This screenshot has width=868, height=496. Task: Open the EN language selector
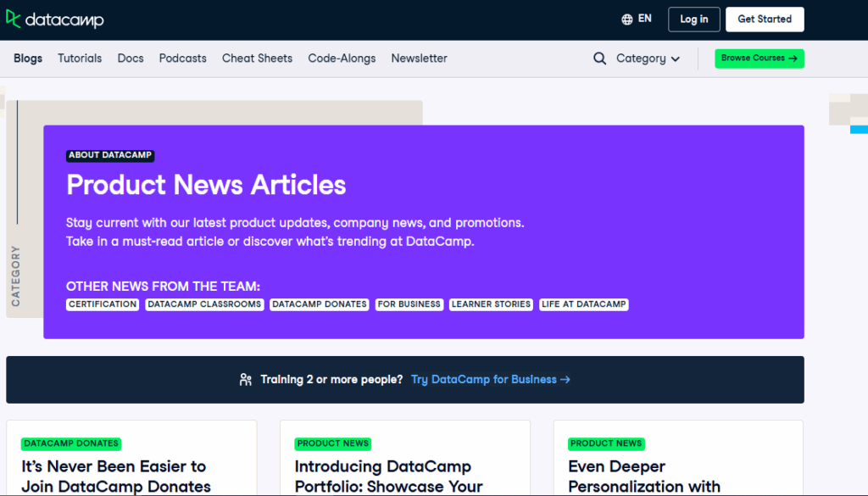637,19
